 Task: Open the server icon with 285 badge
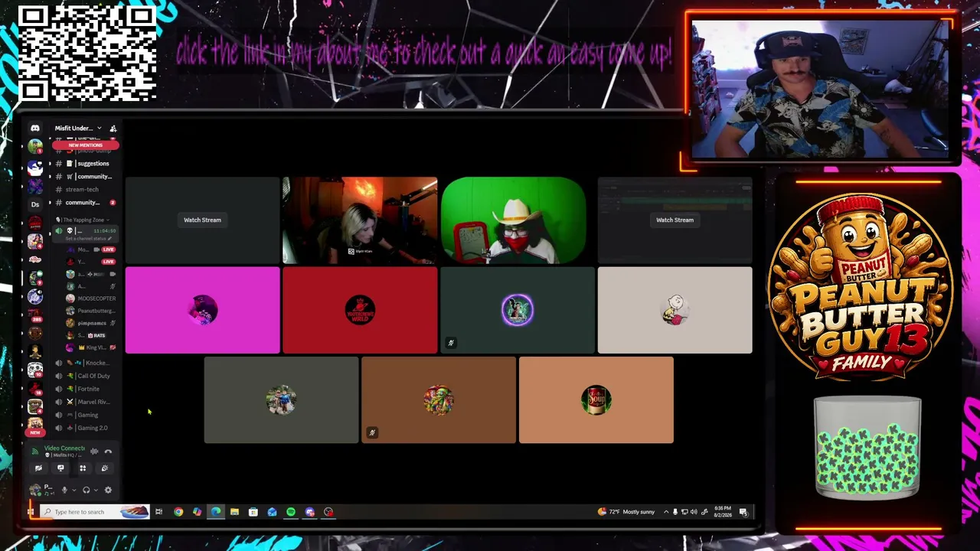tap(34, 315)
